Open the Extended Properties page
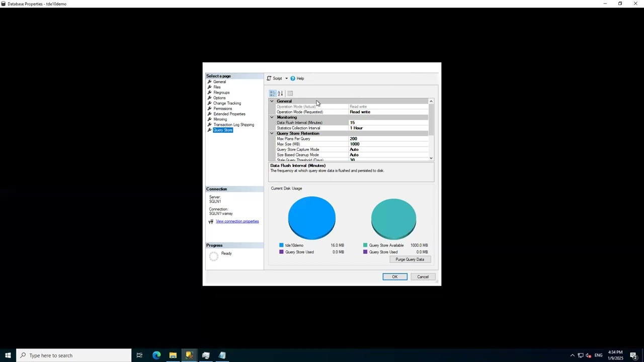The image size is (644, 362). coord(229,114)
